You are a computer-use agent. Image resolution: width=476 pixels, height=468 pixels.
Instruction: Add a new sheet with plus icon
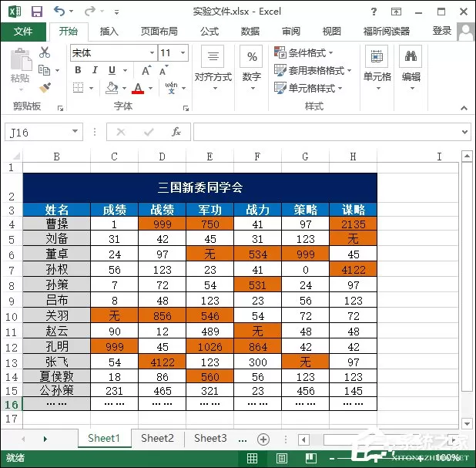[263, 439]
